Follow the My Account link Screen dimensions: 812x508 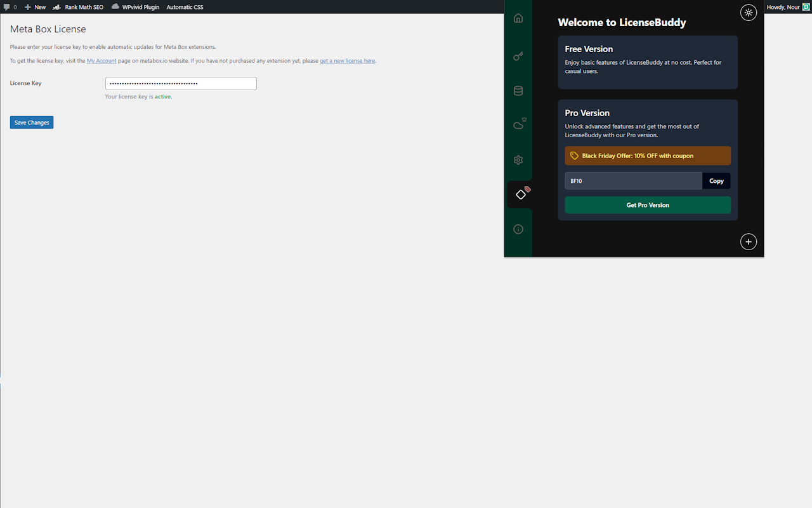[x=101, y=61]
